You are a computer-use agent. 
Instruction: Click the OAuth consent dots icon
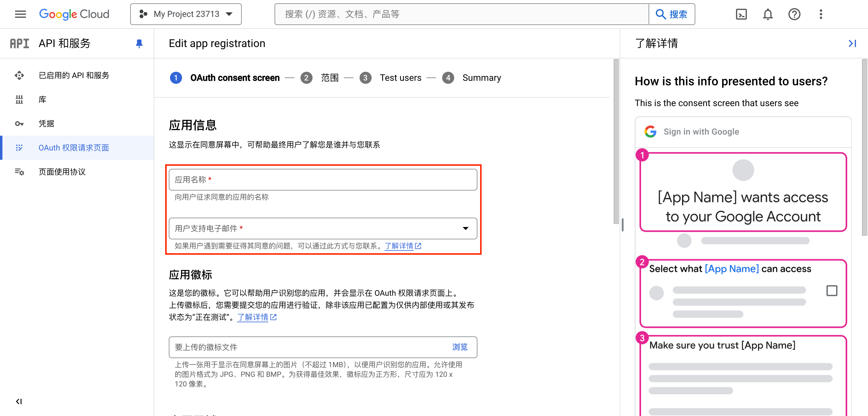tap(19, 148)
